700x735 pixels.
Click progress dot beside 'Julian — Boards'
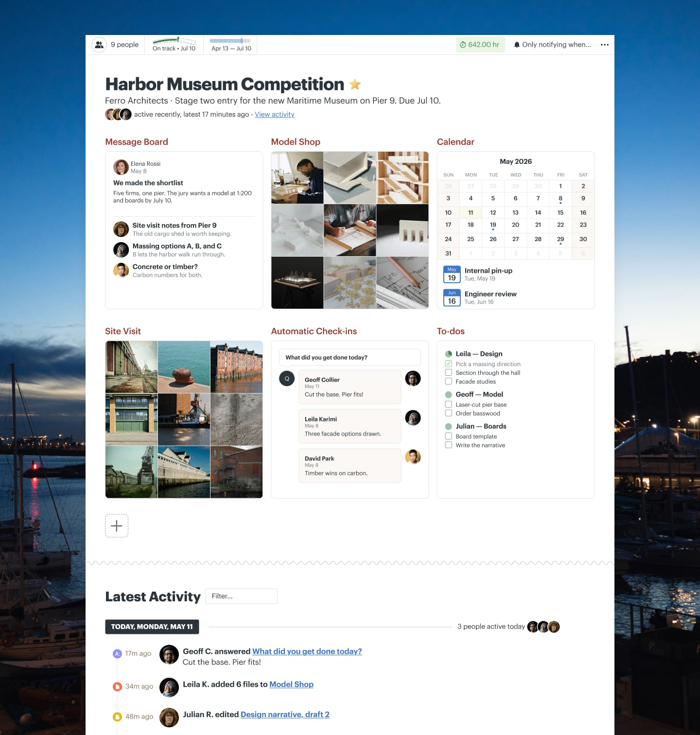tap(448, 426)
